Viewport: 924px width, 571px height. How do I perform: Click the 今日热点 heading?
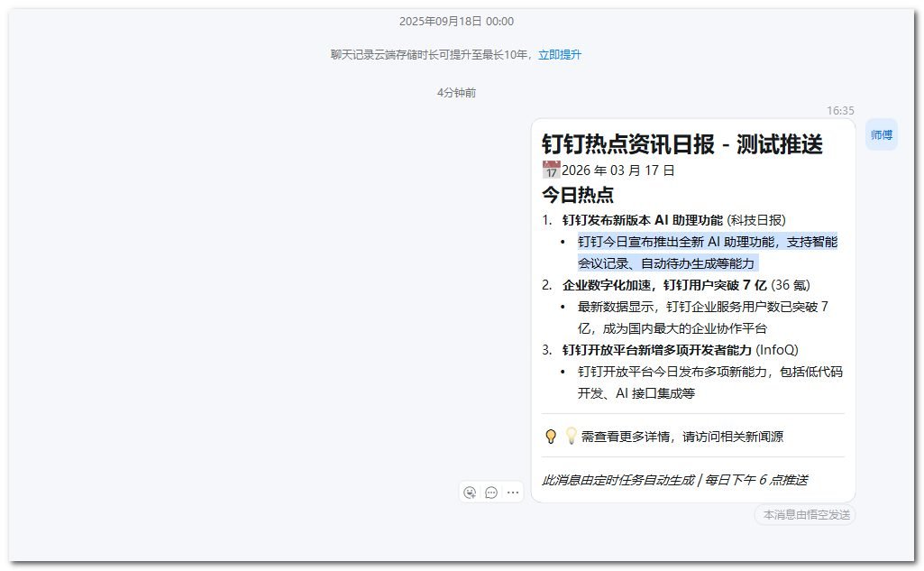578,195
